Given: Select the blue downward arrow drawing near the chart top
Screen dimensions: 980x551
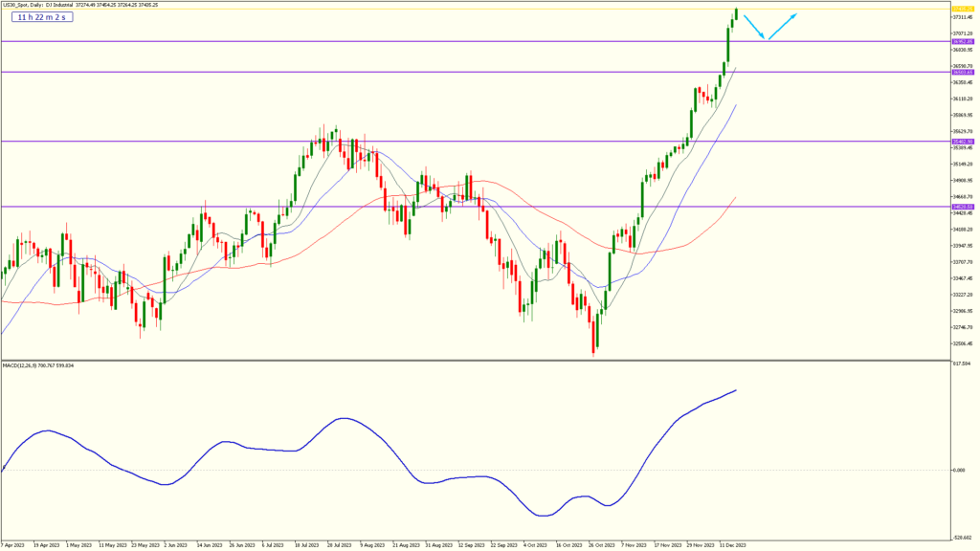Looking at the screenshot, I should click(x=753, y=26).
